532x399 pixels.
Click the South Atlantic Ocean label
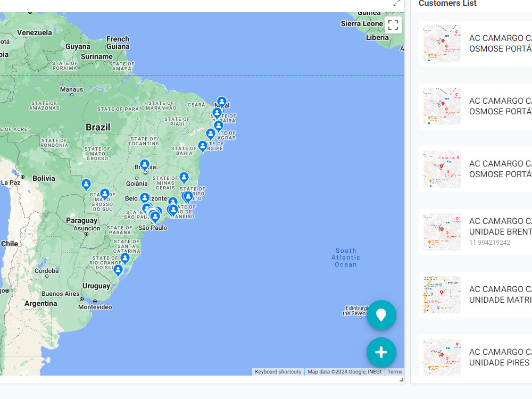[x=346, y=257]
